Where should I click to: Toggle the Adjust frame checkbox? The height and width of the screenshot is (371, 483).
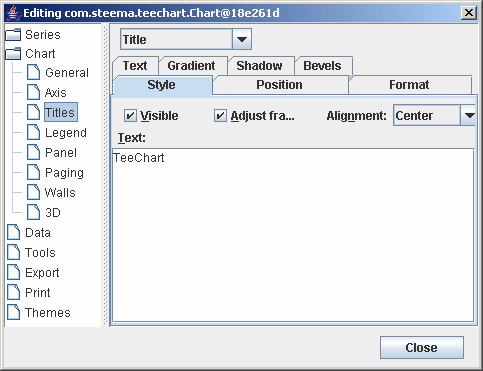[x=220, y=116]
